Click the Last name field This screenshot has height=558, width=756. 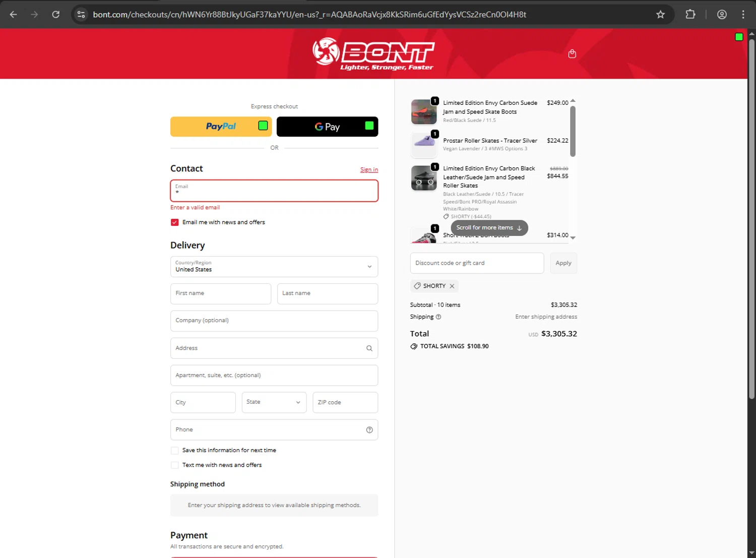click(328, 294)
